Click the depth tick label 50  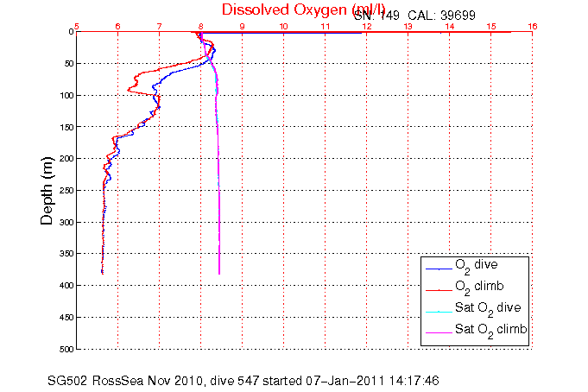[x=69, y=64]
